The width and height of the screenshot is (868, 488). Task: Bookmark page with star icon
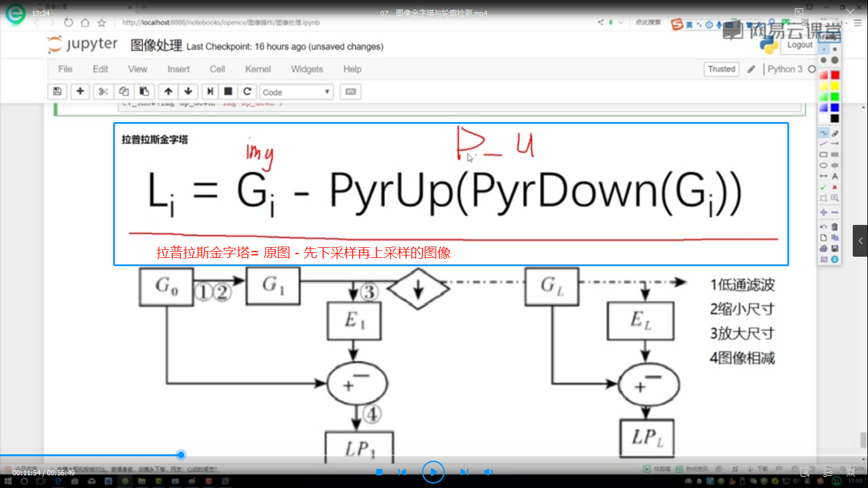pyautogui.click(x=102, y=22)
